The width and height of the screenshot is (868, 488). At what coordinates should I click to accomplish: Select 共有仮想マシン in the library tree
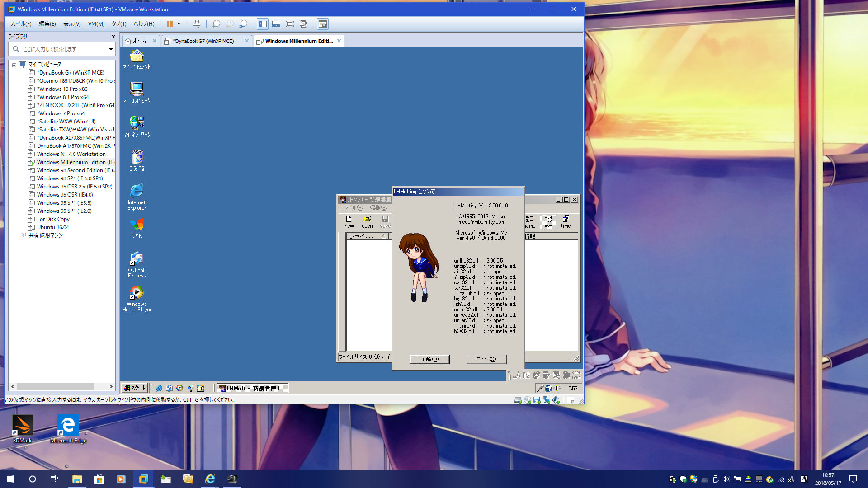tap(45, 235)
